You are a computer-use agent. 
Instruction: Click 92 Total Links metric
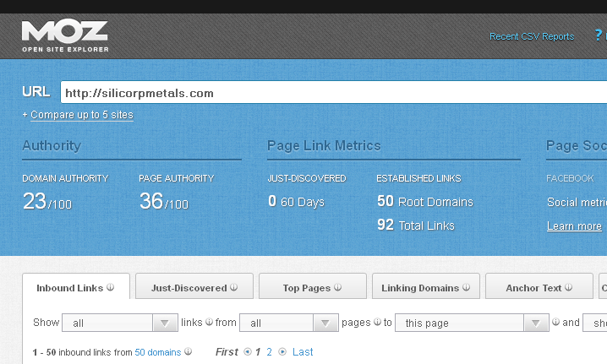pyautogui.click(x=416, y=225)
